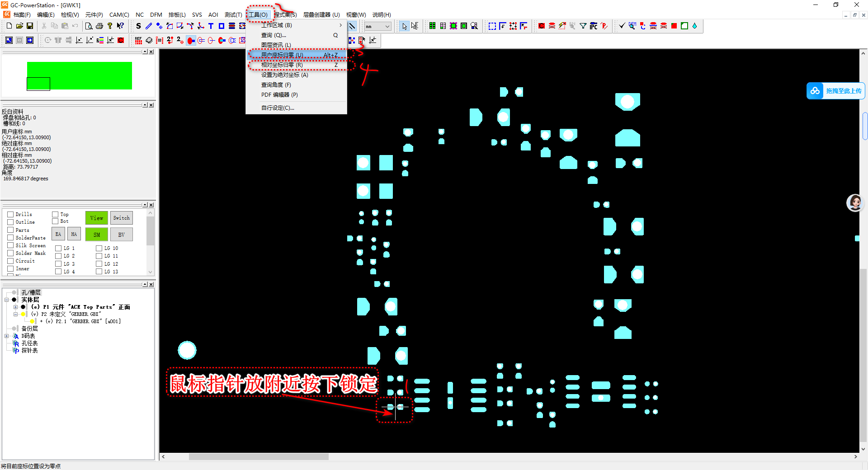This screenshot has height=470, width=868.
Task: Open the mm units dropdown
Action: coord(377,27)
